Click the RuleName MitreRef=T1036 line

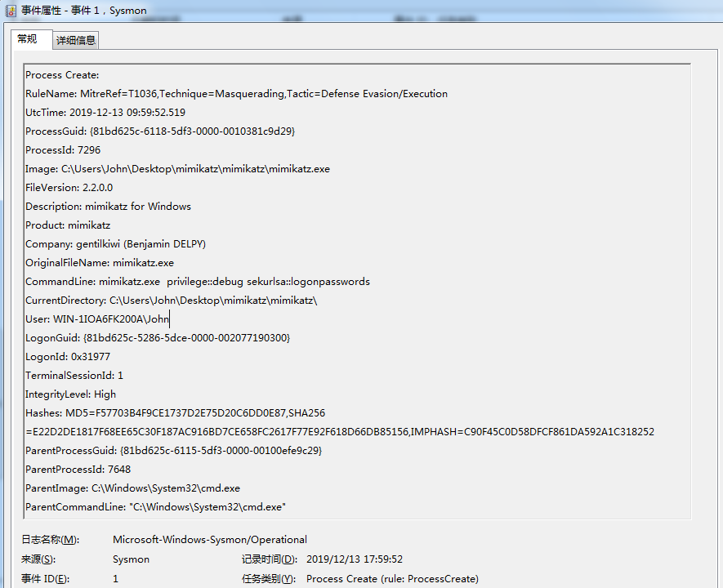[x=237, y=94]
